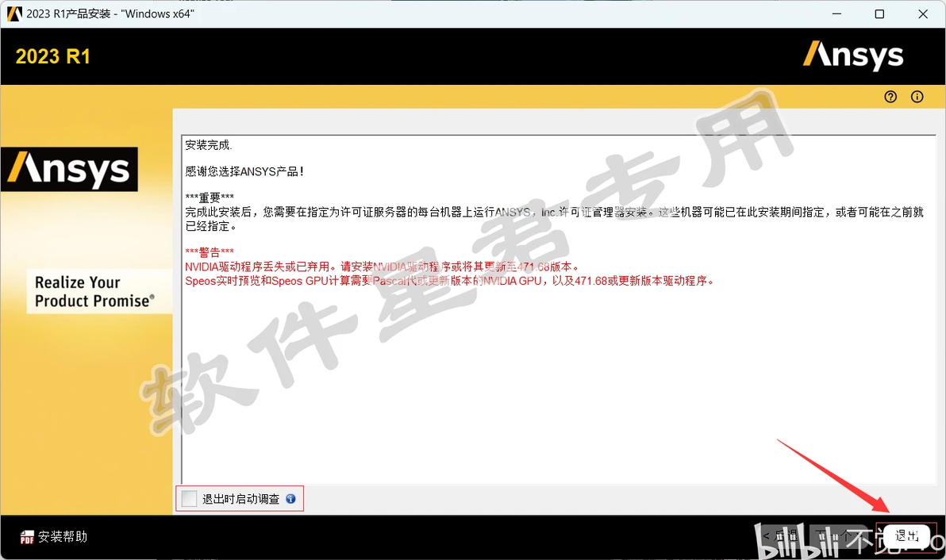The image size is (946, 560).
Task: Click the Ansys logo on the left sidebar
Action: 69,170
